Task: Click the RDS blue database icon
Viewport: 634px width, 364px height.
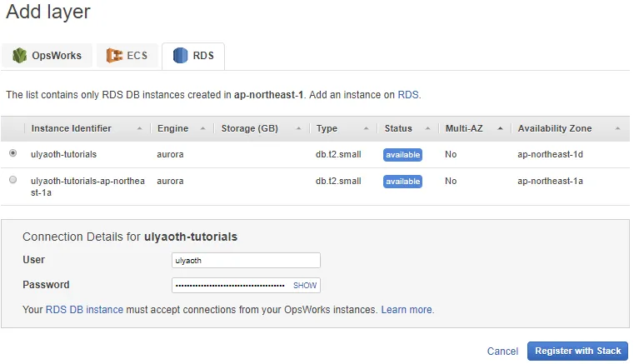Action: (x=180, y=56)
